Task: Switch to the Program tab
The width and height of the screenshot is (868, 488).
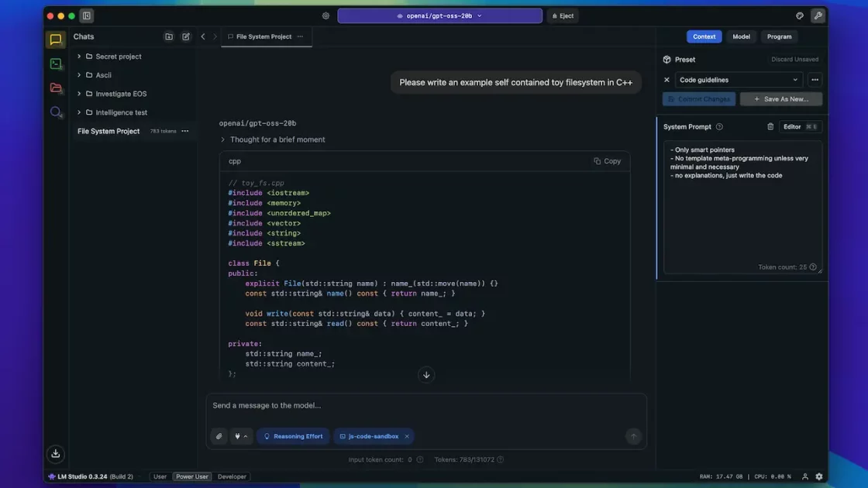Action: 779,36
